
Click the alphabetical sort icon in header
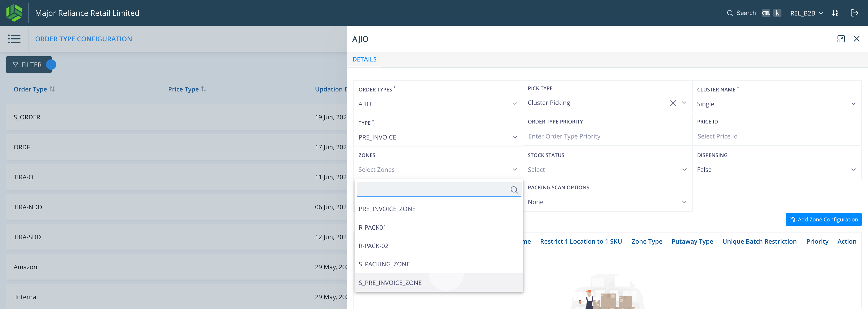coord(835,13)
